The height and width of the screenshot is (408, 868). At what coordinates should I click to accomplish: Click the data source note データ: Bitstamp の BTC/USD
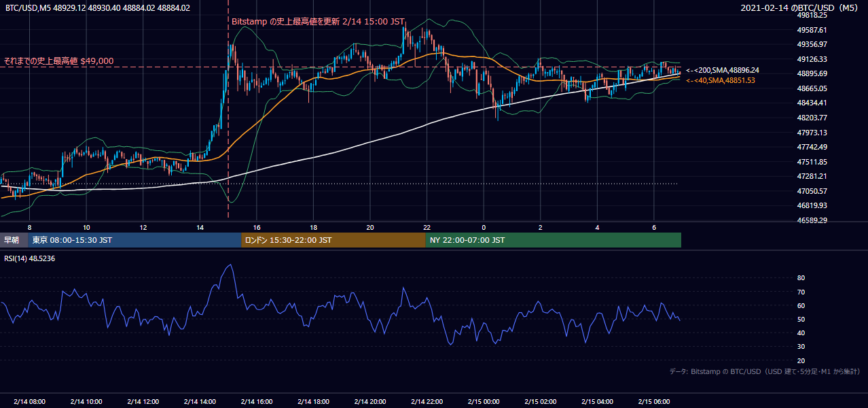coord(765,371)
